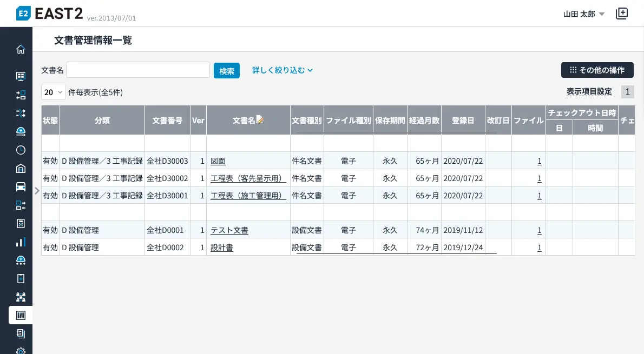Go to the Home icon in sidebar
644x354 pixels.
[21, 50]
